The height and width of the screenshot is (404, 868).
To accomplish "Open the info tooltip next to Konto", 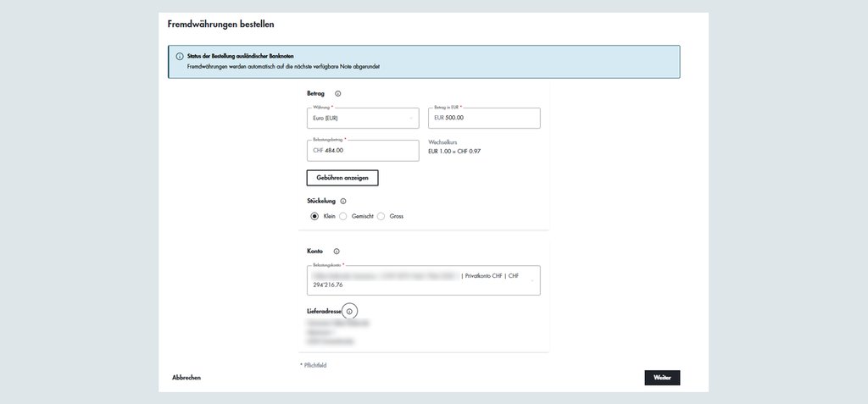I will point(337,252).
